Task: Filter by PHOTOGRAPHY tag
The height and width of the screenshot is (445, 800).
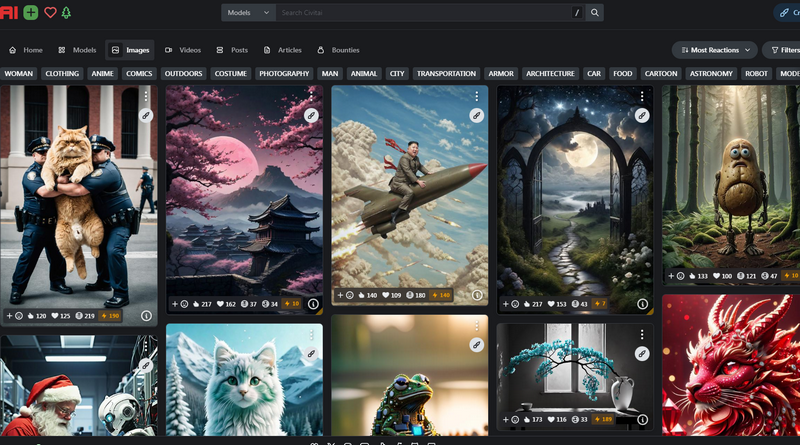Action: 284,73
